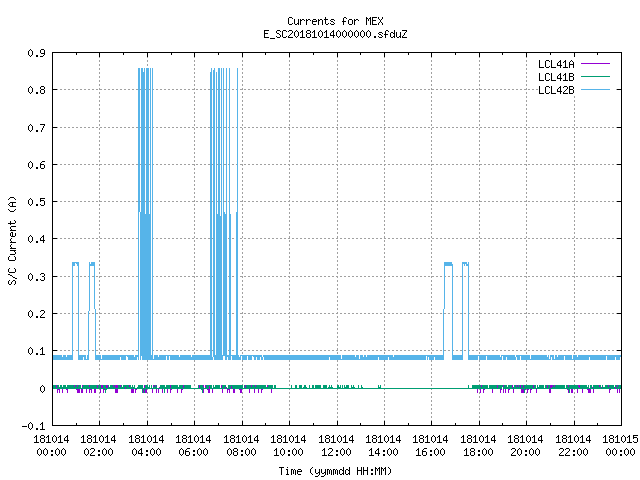Click the purple LCL41A legend line
Screen dimensions: 640x480
point(596,64)
